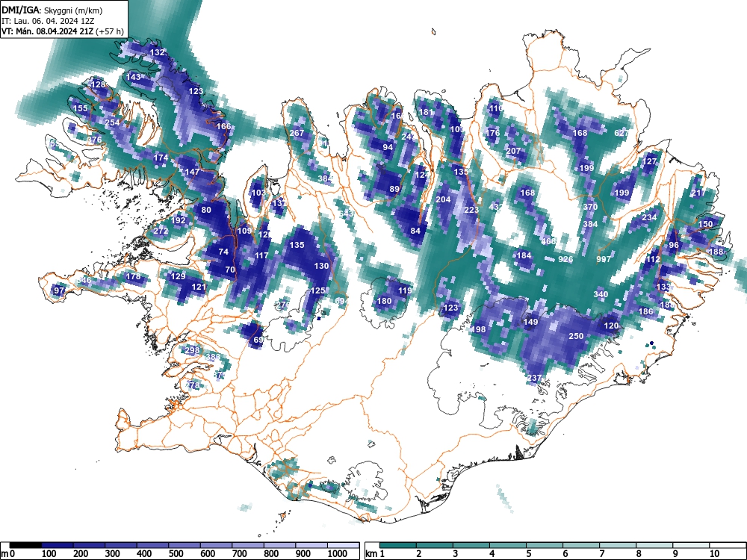Click the map value 69
This screenshot has width=747, height=560.
tap(258, 340)
